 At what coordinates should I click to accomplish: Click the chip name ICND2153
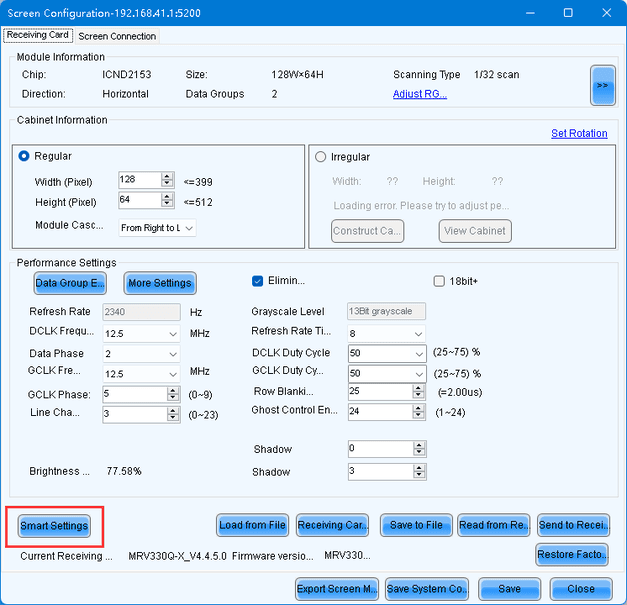tap(127, 75)
